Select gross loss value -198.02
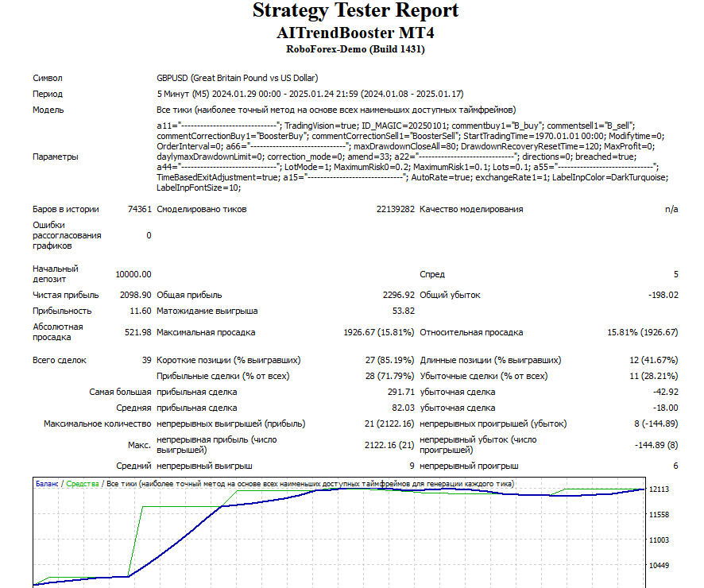The width and height of the screenshot is (704, 588). pyautogui.click(x=663, y=295)
